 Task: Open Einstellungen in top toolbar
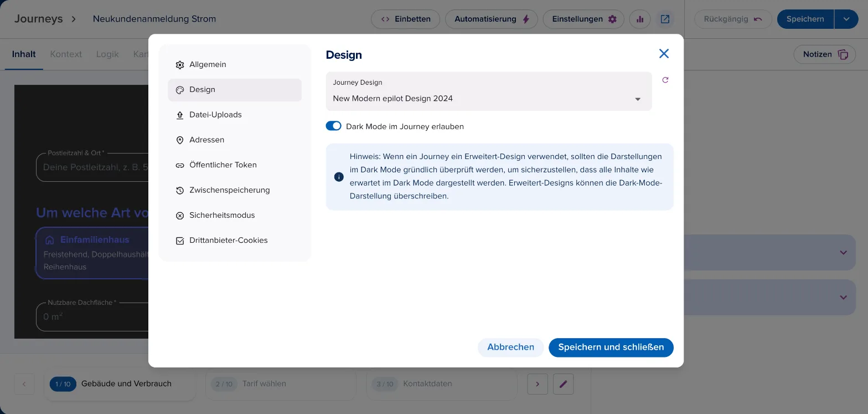[583, 19]
